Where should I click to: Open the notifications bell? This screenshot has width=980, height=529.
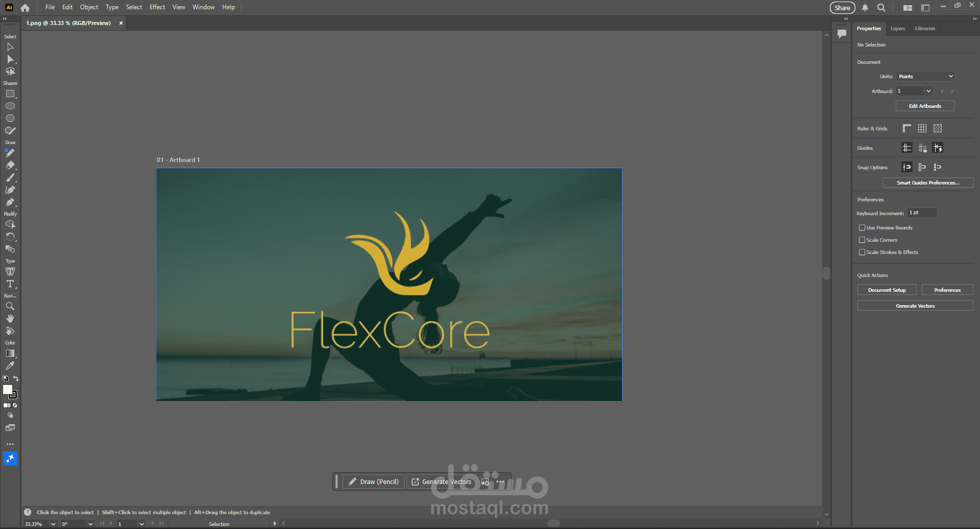pos(865,8)
